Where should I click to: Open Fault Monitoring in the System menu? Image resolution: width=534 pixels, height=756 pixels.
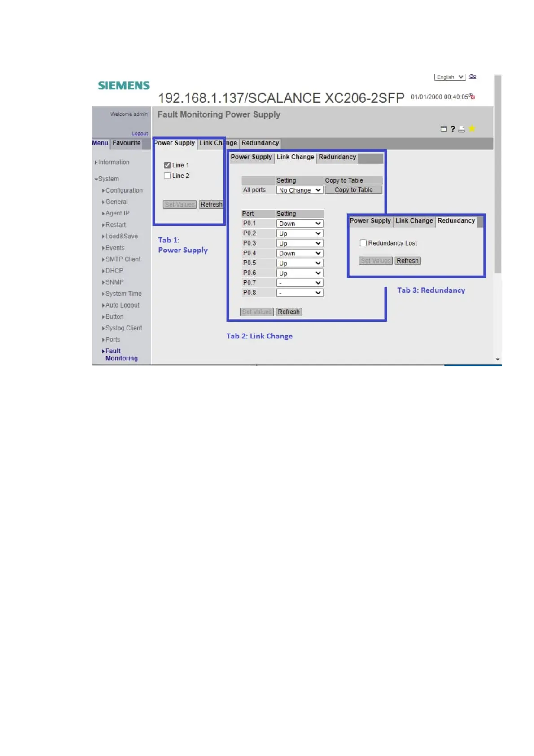(x=120, y=355)
